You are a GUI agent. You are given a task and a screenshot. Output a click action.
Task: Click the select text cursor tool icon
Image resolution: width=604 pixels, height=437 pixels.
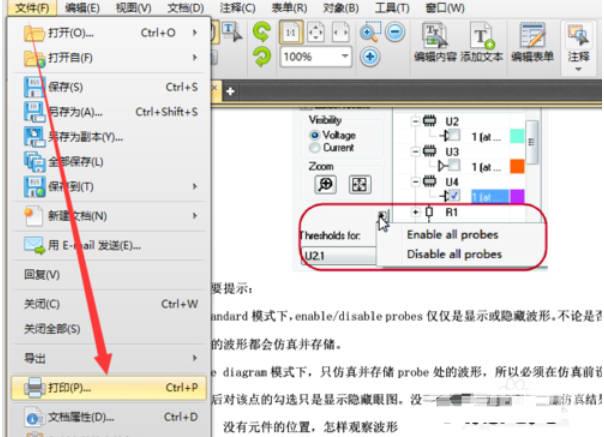point(233,32)
